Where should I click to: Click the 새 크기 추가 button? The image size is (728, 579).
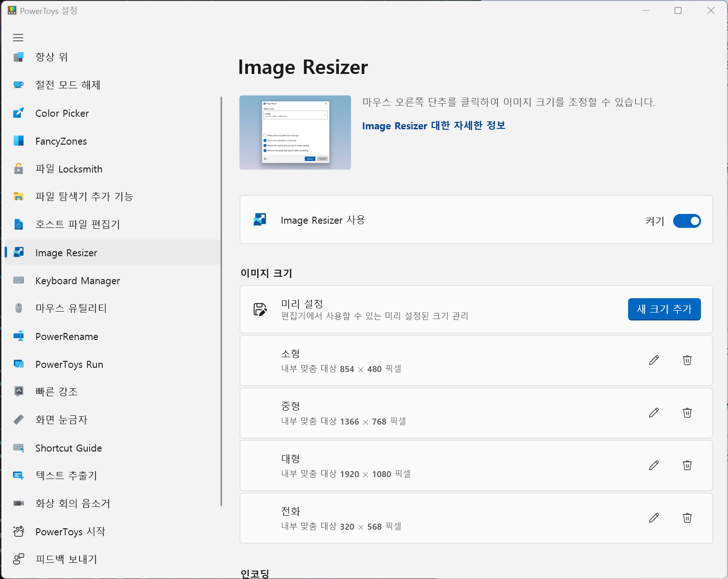tap(664, 309)
